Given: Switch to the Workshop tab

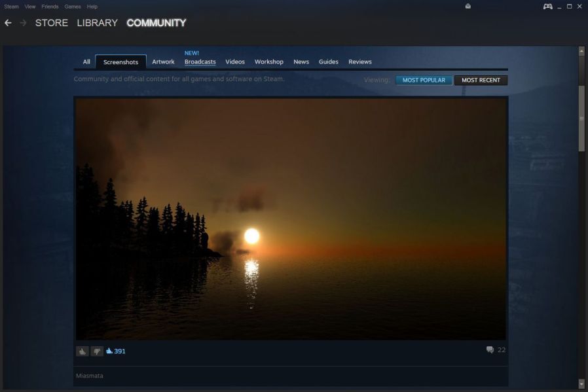Looking at the screenshot, I should point(268,62).
